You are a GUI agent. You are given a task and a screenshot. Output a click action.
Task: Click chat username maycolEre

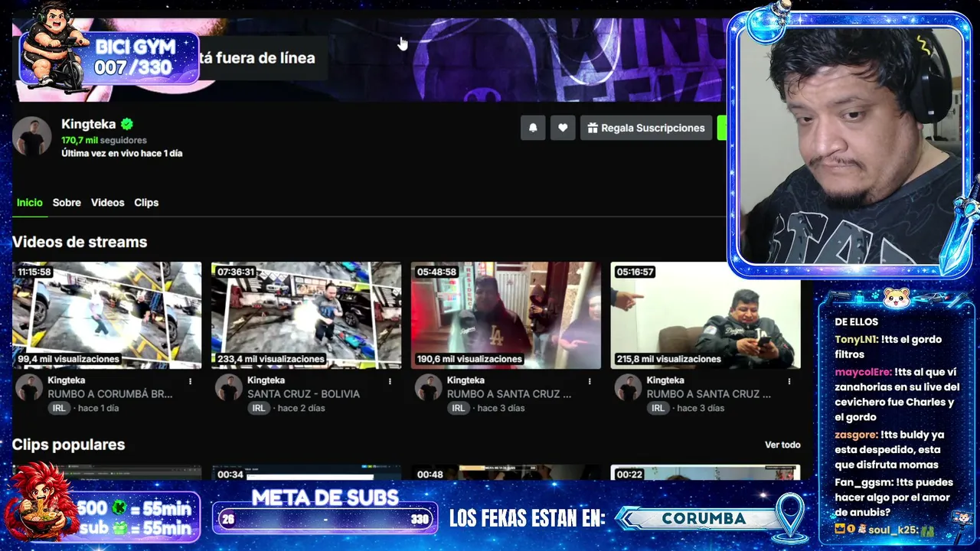point(863,372)
